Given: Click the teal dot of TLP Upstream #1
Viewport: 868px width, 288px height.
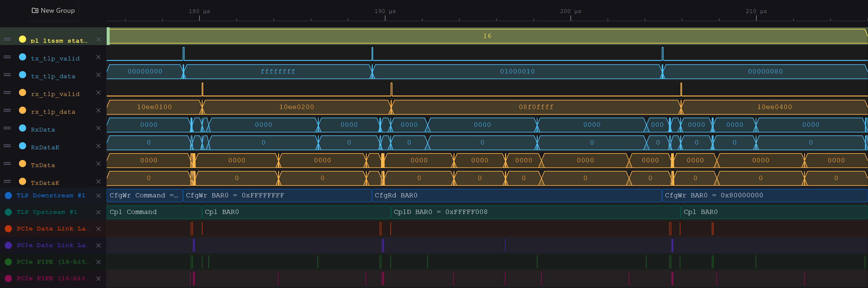Looking at the screenshot, I should click(x=8, y=212).
